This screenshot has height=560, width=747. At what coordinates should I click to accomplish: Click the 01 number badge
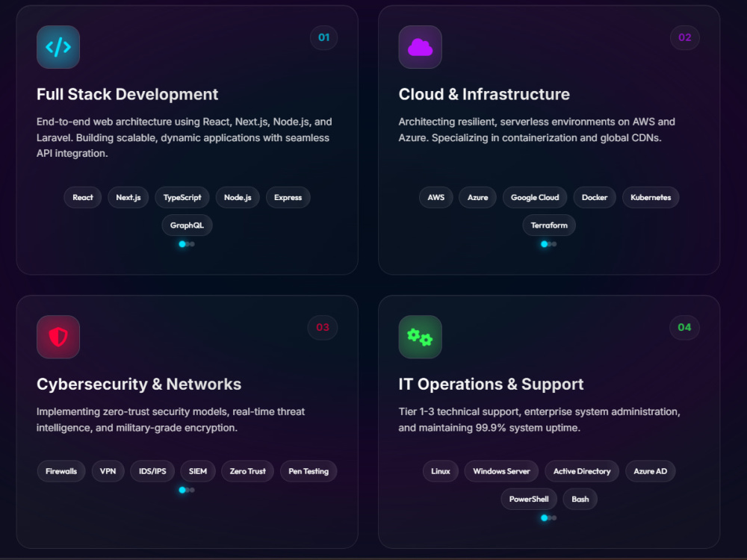[x=324, y=37]
